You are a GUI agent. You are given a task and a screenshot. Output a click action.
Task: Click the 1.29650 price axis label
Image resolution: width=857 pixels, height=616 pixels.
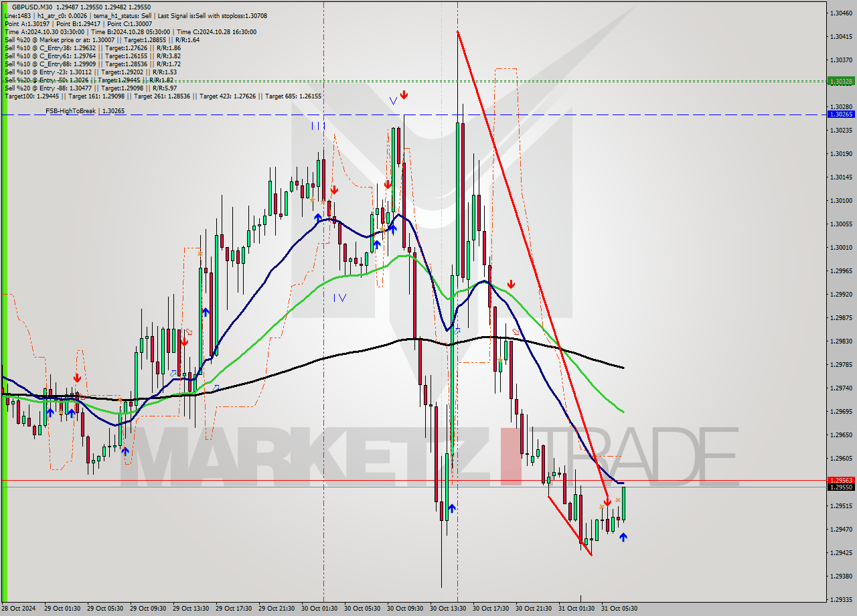click(841, 435)
